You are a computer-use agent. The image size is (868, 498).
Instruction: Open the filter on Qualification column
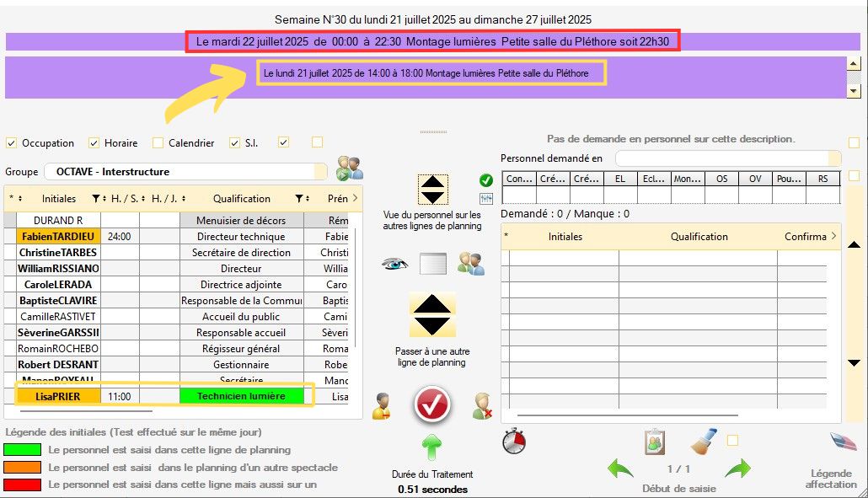coord(298,199)
